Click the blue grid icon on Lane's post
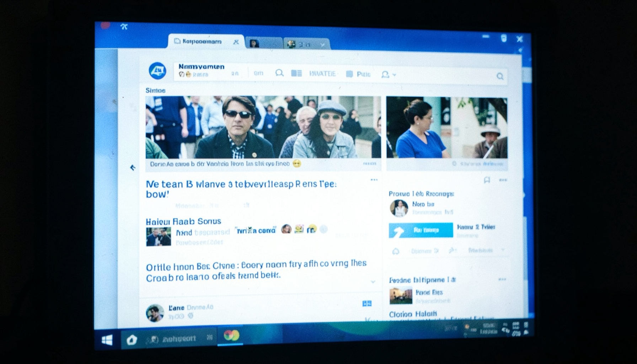 click(x=367, y=303)
